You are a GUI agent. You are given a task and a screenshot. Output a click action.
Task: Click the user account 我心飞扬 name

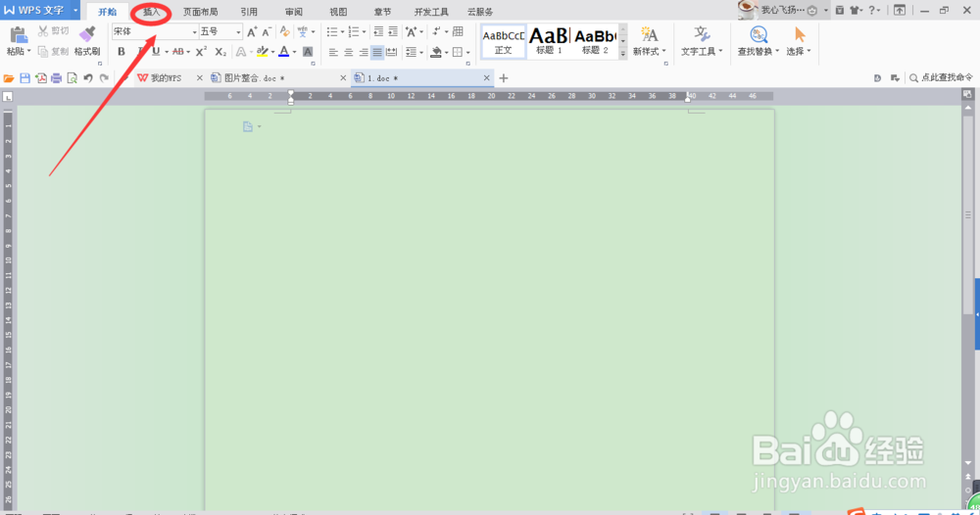click(x=782, y=10)
